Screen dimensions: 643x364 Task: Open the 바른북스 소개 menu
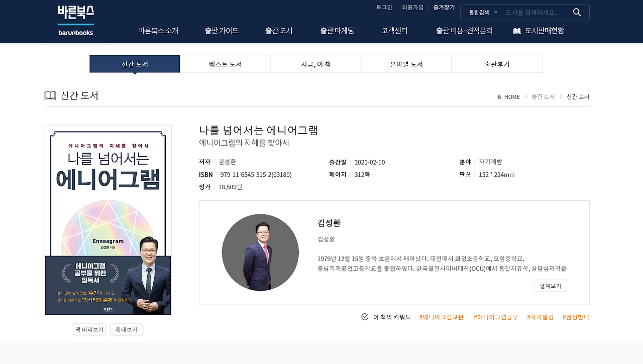[158, 31]
